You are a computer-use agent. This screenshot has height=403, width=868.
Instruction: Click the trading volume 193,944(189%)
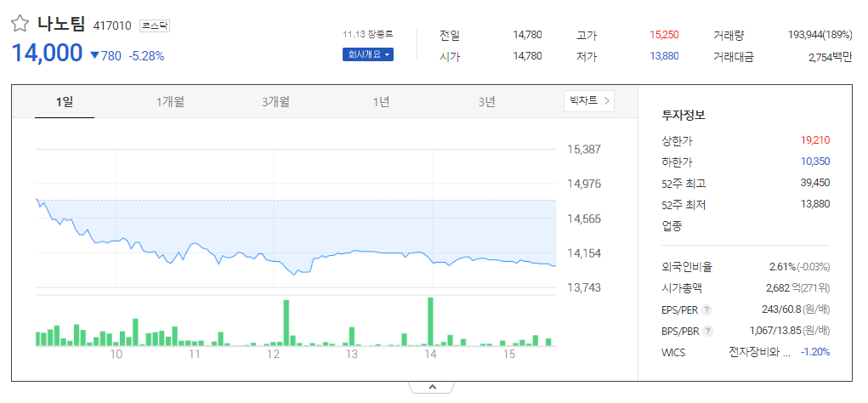click(820, 35)
